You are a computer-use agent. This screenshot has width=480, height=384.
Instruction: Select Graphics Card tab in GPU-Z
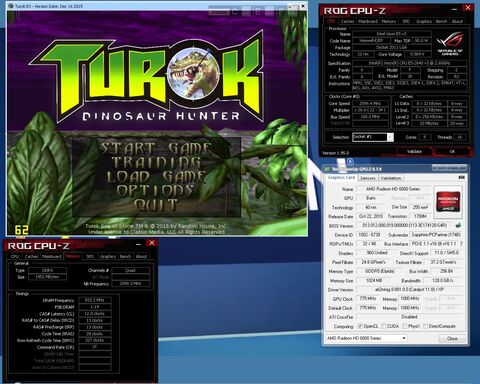(341, 178)
